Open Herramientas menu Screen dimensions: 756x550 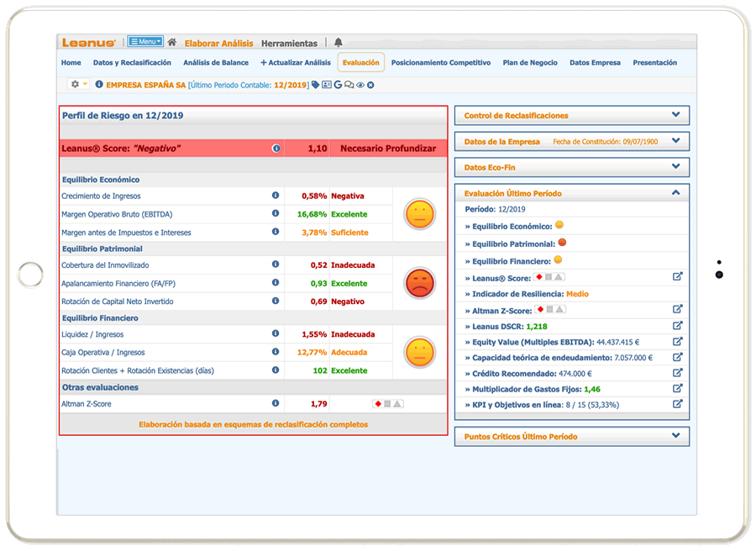[x=289, y=44]
